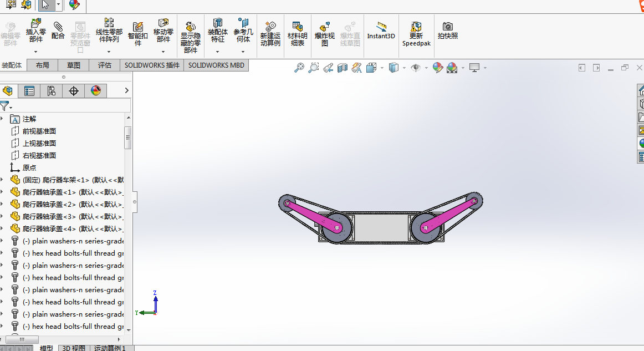644x351 pixels.
Task: Toggle Instant3D tool
Action: tap(381, 30)
